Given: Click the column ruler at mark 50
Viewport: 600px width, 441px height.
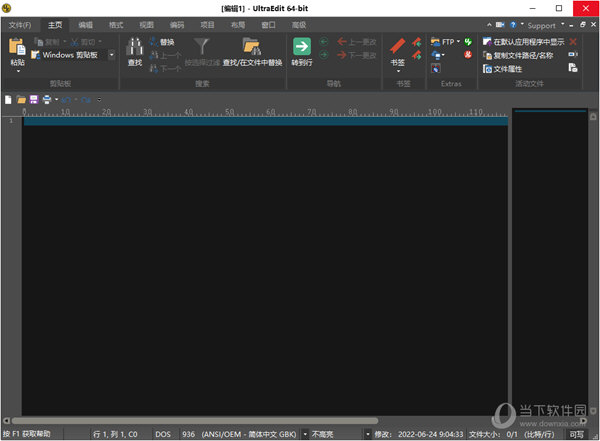Looking at the screenshot, I should point(229,112).
